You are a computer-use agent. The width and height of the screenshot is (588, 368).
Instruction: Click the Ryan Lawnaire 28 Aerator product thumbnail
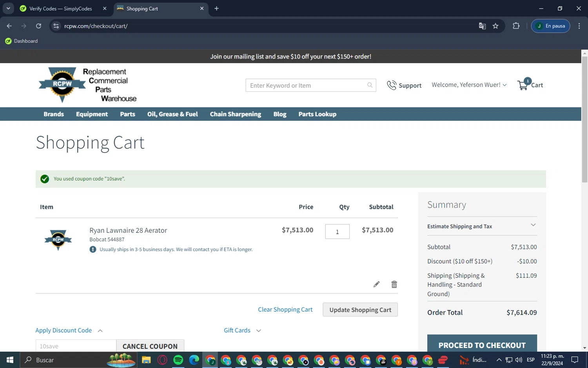point(58,240)
